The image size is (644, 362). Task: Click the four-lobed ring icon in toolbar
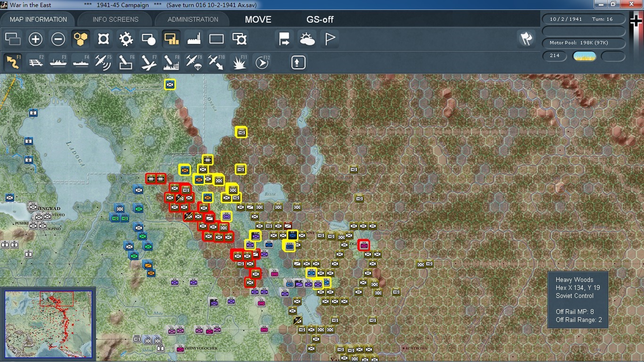tap(103, 39)
